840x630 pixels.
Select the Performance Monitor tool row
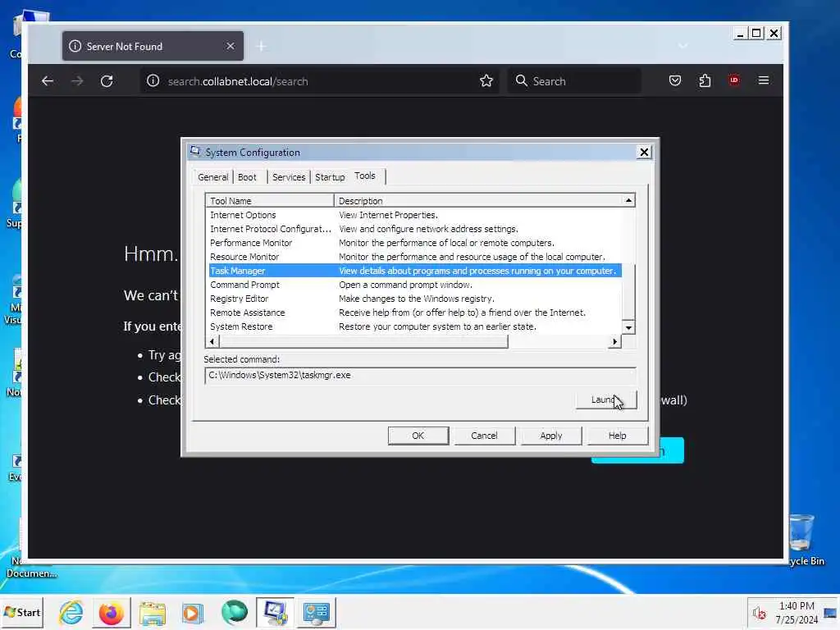coord(414,243)
